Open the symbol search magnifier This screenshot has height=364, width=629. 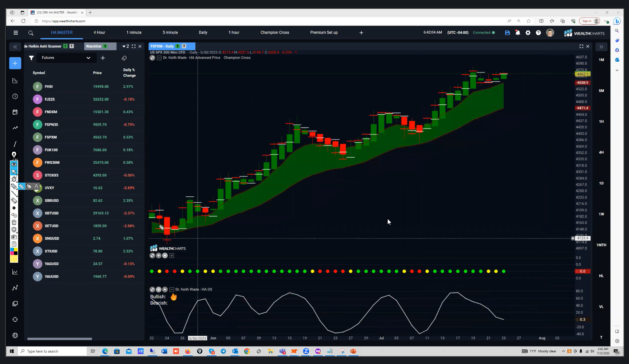[31, 33]
